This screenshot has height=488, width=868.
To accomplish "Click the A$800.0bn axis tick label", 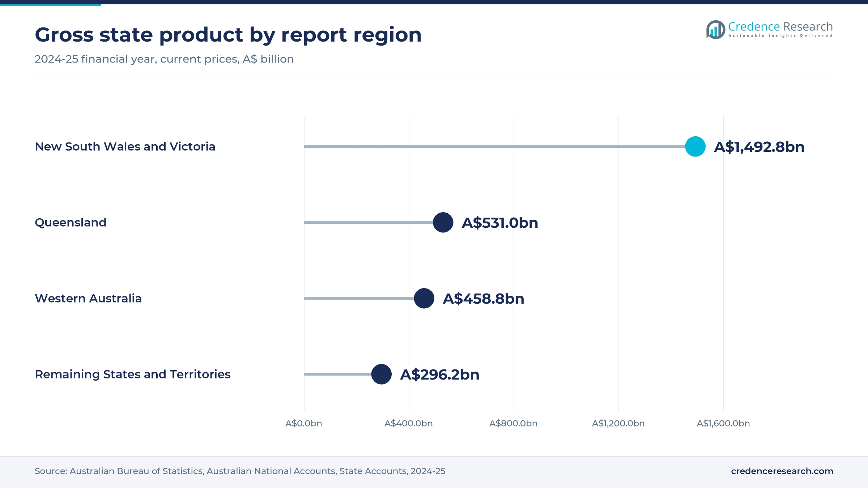I will click(x=514, y=423).
